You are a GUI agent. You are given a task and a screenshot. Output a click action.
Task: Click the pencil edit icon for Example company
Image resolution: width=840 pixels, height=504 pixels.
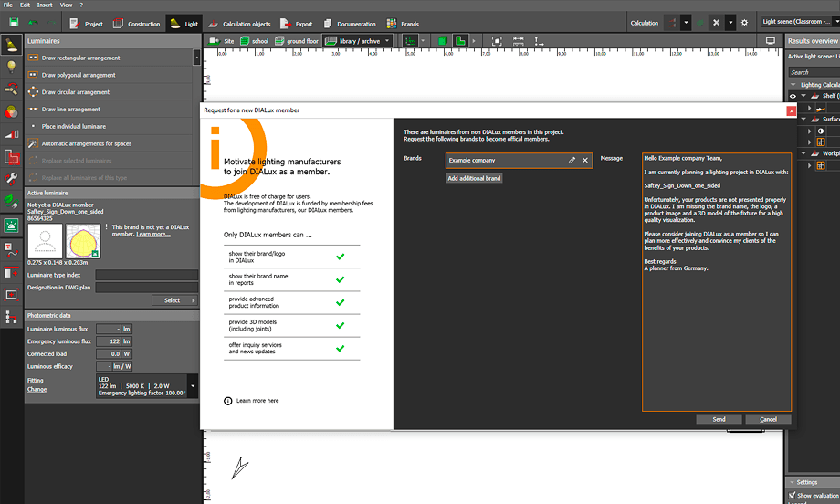[x=572, y=160]
